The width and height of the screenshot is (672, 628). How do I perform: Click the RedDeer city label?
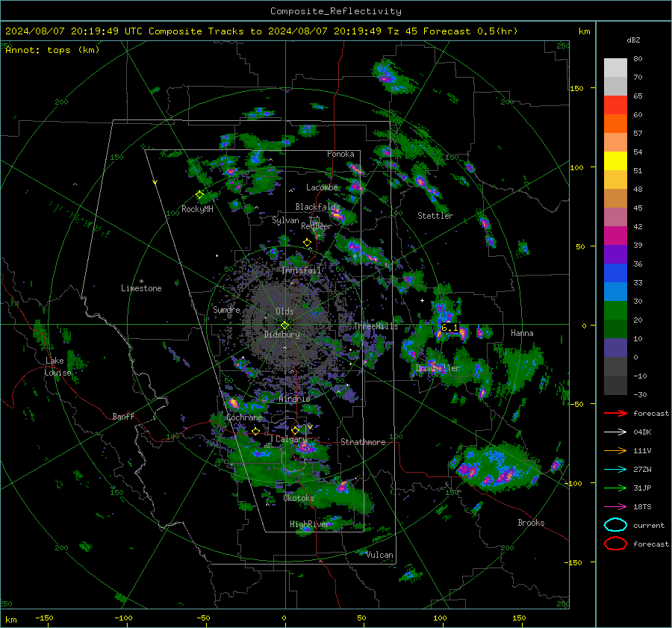[317, 226]
